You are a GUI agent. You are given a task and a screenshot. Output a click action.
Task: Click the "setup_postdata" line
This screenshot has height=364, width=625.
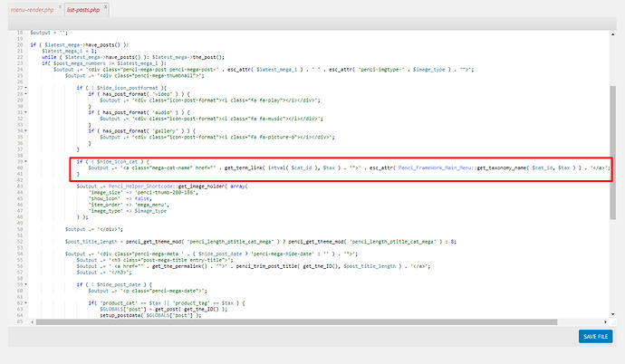[150, 315]
